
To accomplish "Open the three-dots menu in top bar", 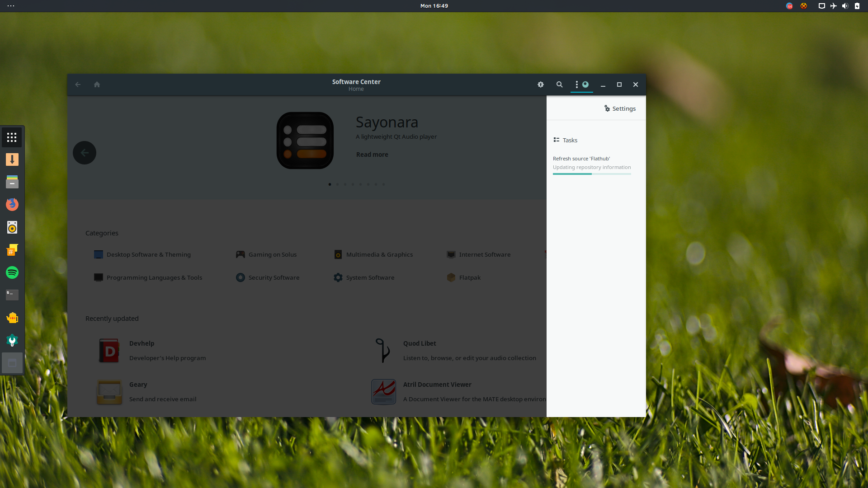I will [11, 6].
